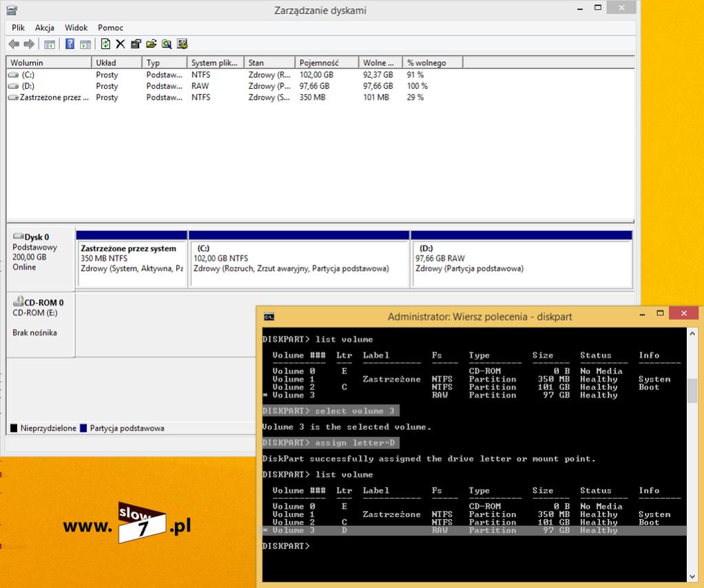Image resolution: width=704 pixels, height=588 pixels.
Task: Sort by the Pojemność column header
Action: 327,63
